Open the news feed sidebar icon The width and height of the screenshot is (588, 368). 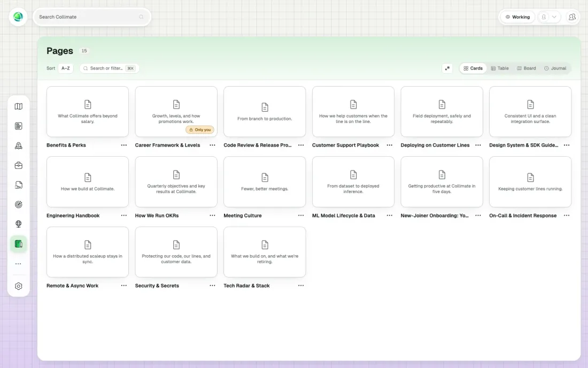tap(18, 126)
